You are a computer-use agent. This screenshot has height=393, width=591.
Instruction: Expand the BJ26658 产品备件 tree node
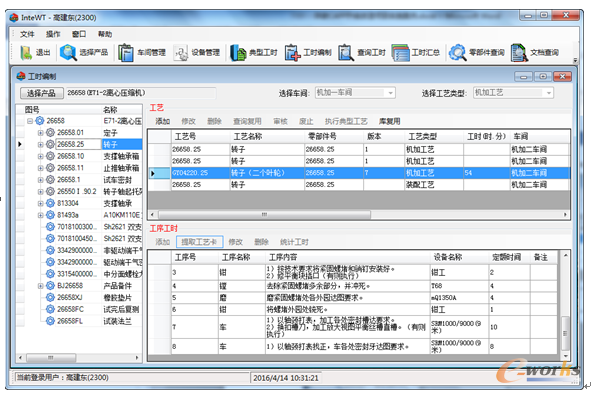40,286
